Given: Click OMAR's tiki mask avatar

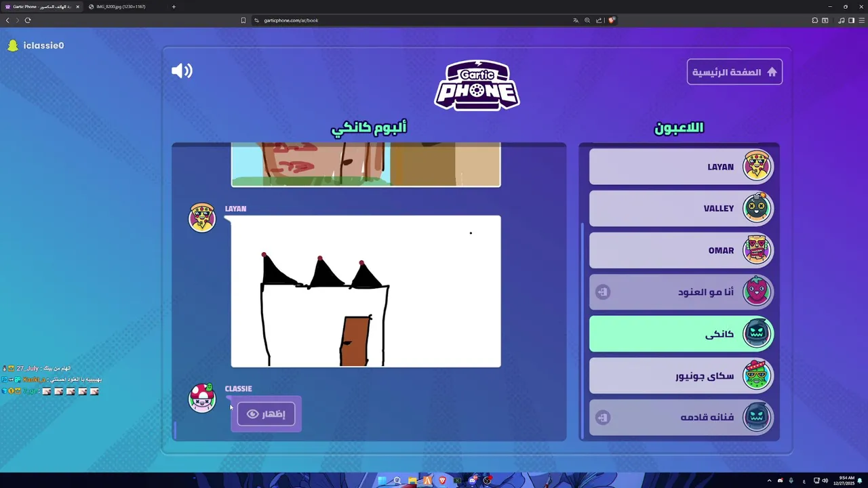Looking at the screenshot, I should [756, 250].
